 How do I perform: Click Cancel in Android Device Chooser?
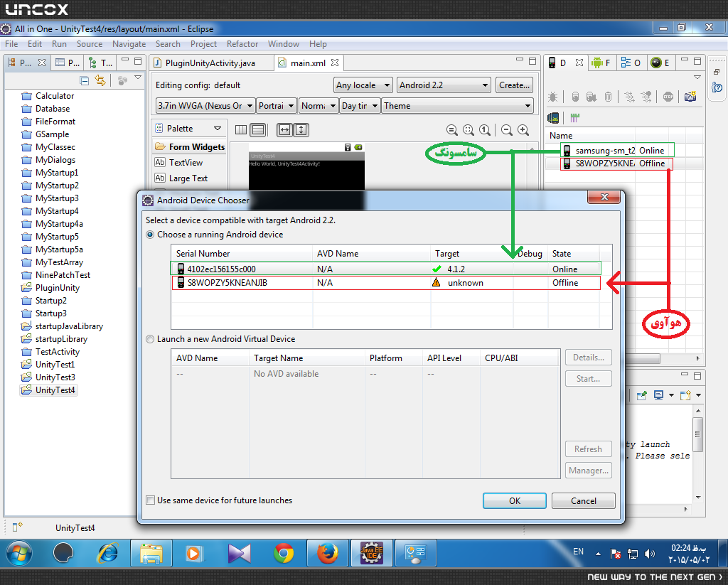[x=584, y=501]
